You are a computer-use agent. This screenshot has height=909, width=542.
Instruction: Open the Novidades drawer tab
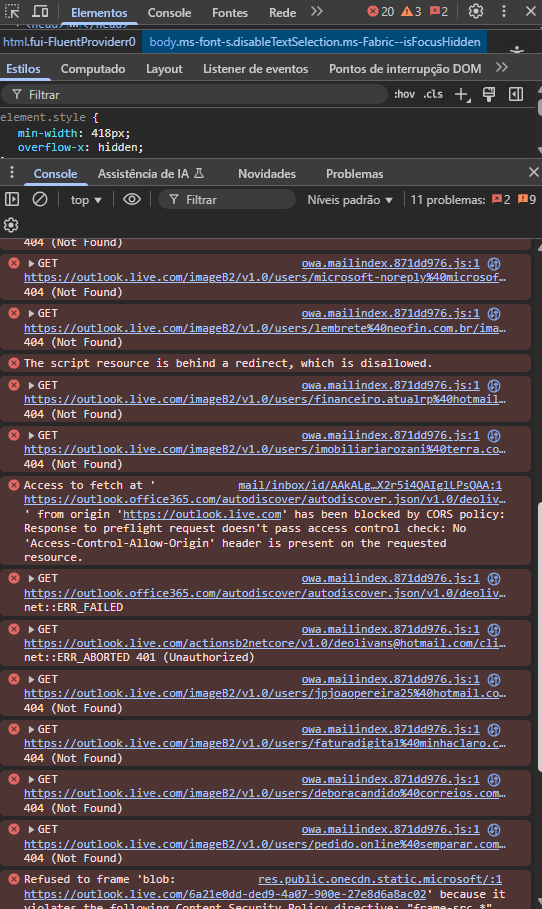267,173
